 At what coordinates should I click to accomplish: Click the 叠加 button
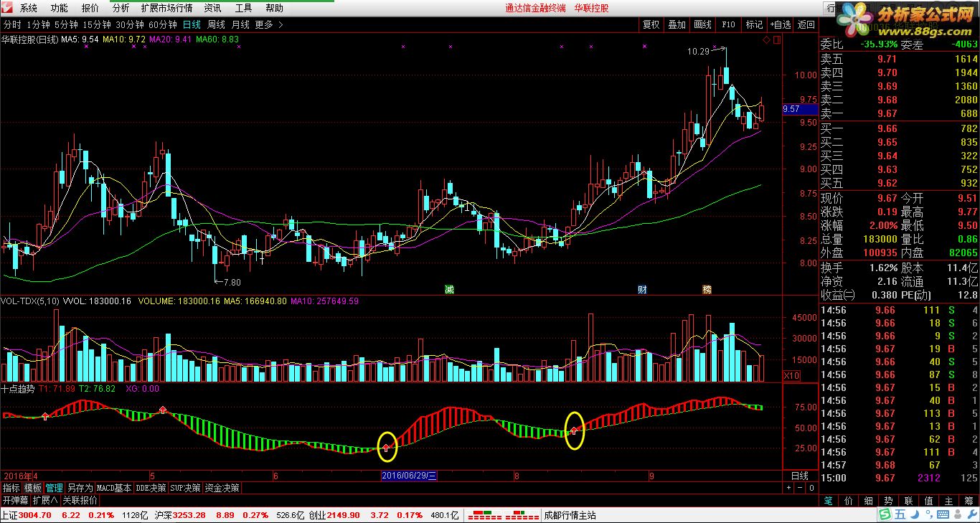click(x=677, y=24)
